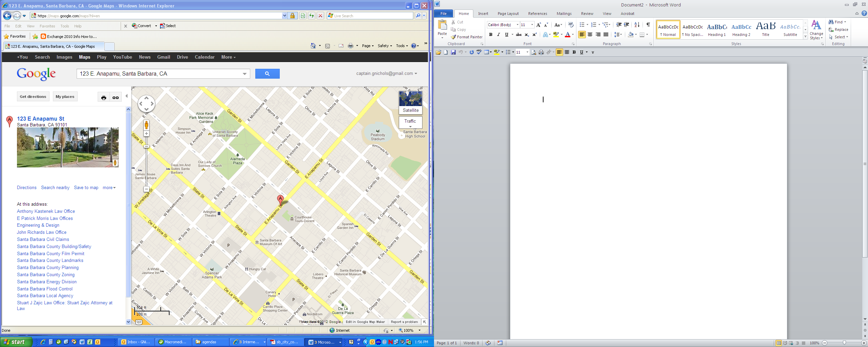Click quick print printer icon in Word toolbar
Image resolution: width=868 pixels, height=347 pixels.
(541, 52)
